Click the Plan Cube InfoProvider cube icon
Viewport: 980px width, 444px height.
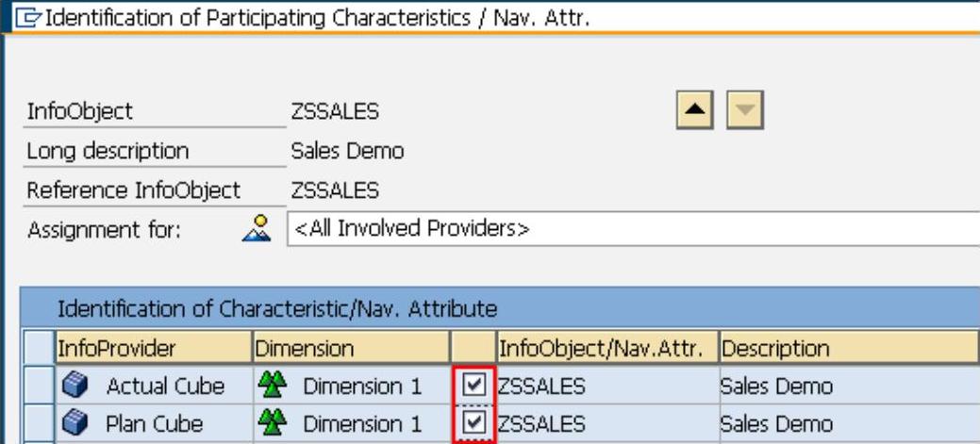75,423
